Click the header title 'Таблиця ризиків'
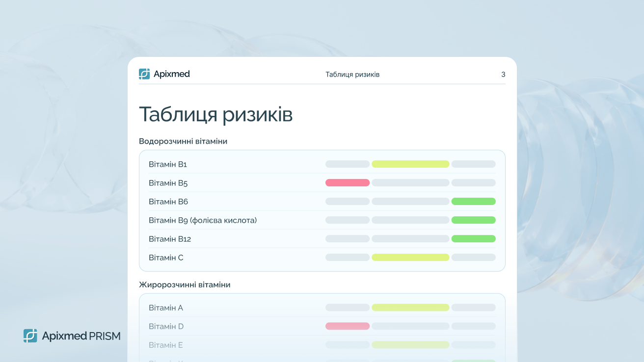This screenshot has width=644, height=362. pos(352,75)
